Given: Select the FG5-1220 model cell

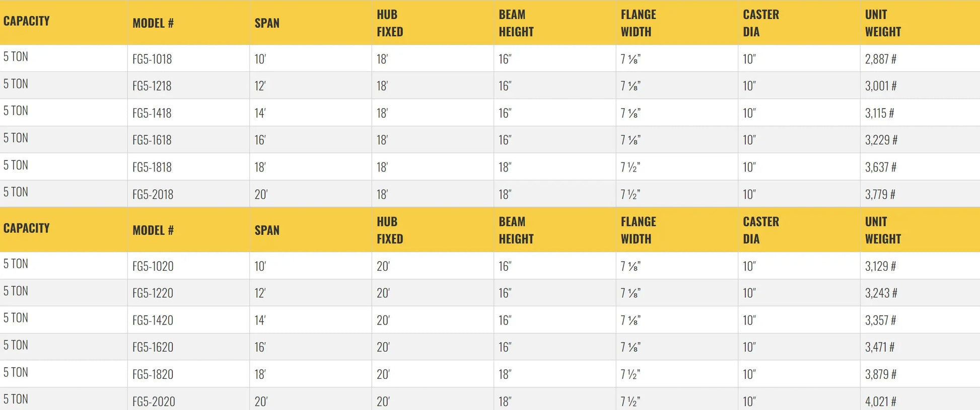Looking at the screenshot, I should 153,293.
